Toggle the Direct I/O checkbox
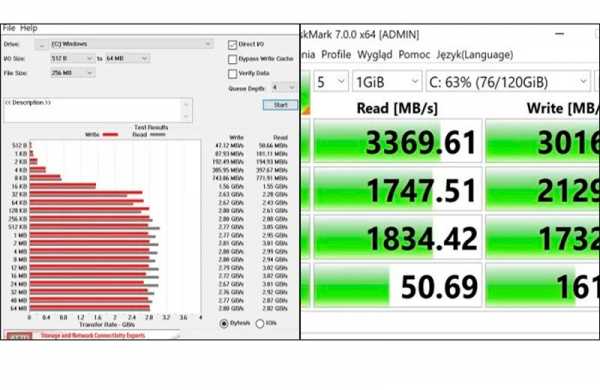 coord(232,45)
